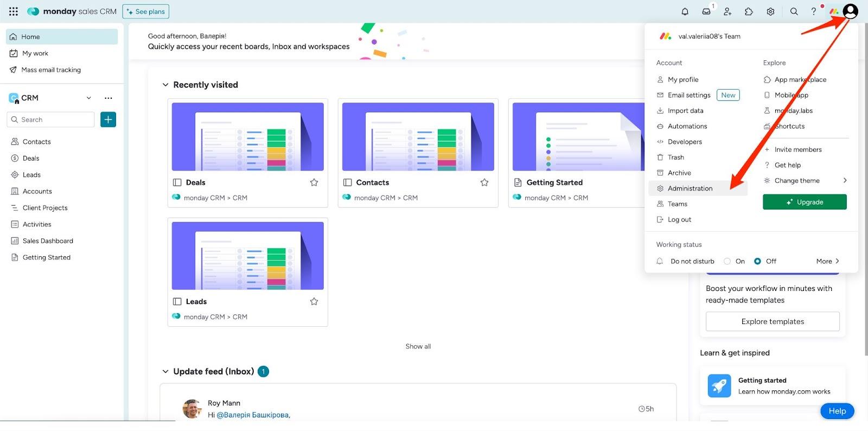Open the Change theme submenu

(x=805, y=181)
